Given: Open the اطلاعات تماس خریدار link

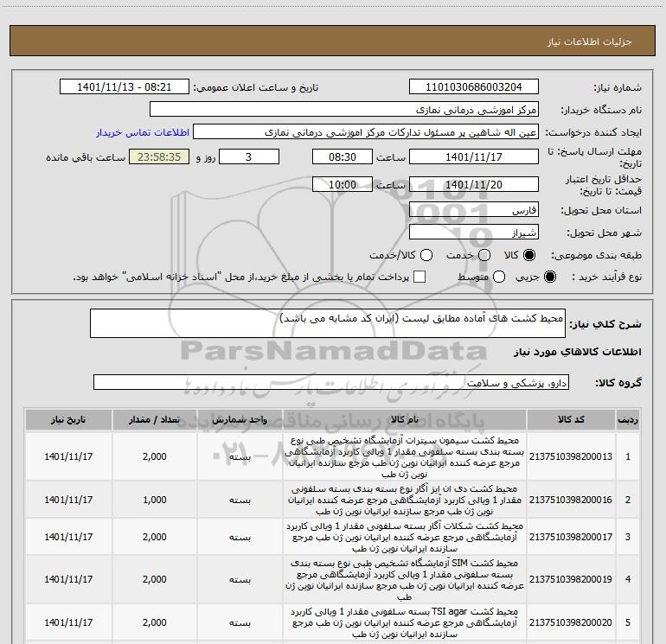Looking at the screenshot, I should click(x=140, y=133).
